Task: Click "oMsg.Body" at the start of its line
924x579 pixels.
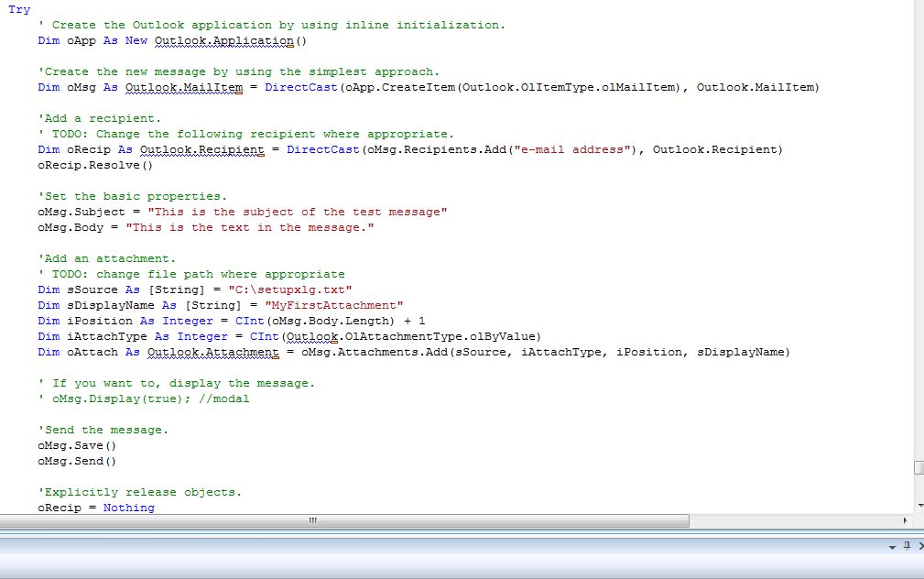Action: point(71,227)
